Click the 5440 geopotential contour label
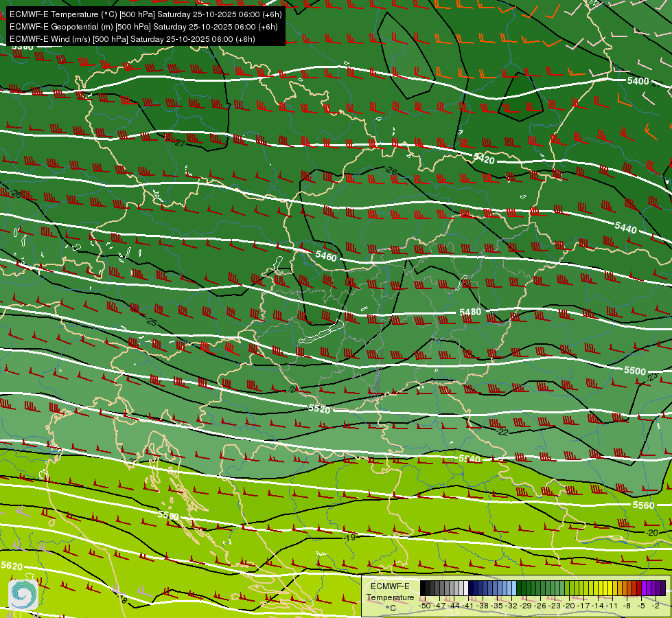The width and height of the screenshot is (672, 618). 626,228
